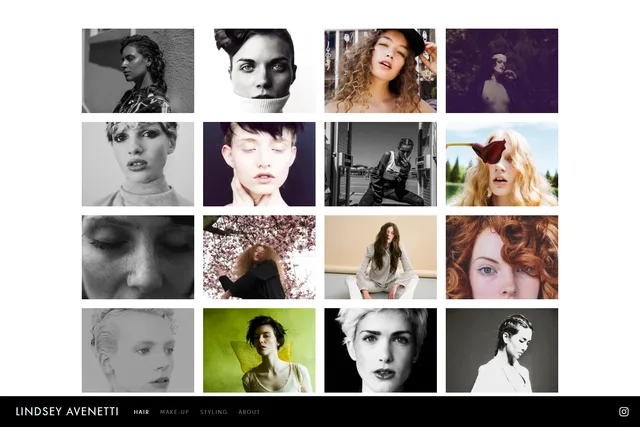View red curly hair close-up portrait
The image size is (640, 427).
click(x=502, y=257)
